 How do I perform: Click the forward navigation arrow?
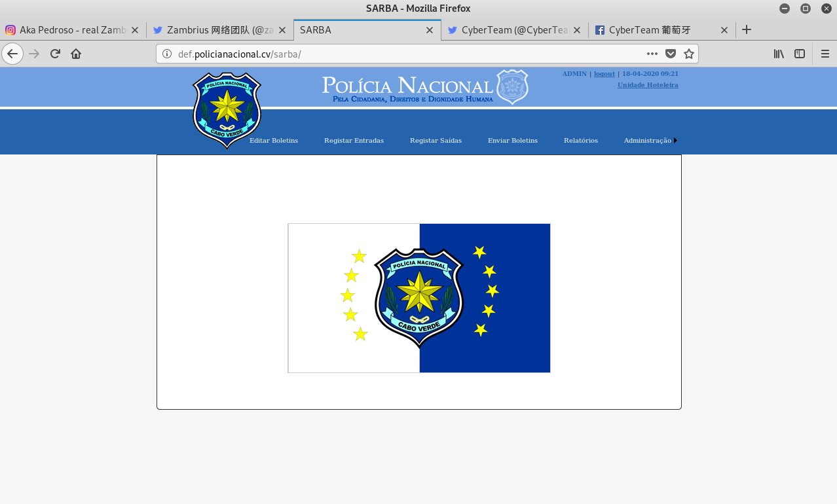click(34, 54)
